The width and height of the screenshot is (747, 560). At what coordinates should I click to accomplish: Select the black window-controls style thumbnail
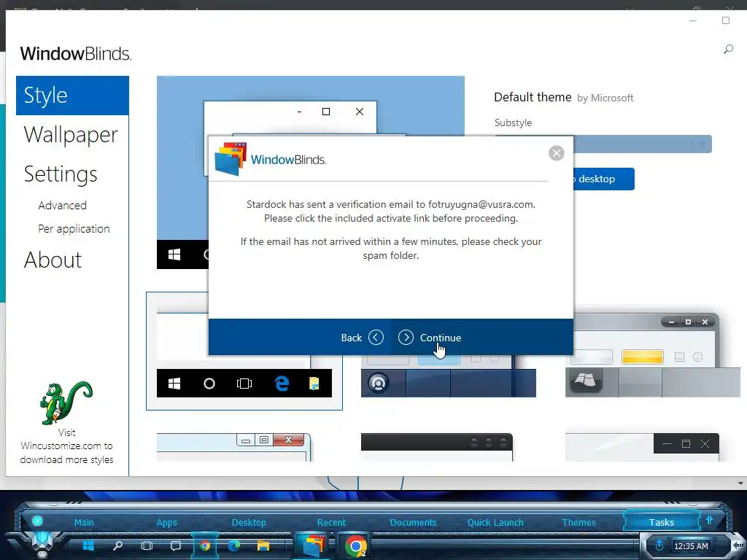pos(642,447)
